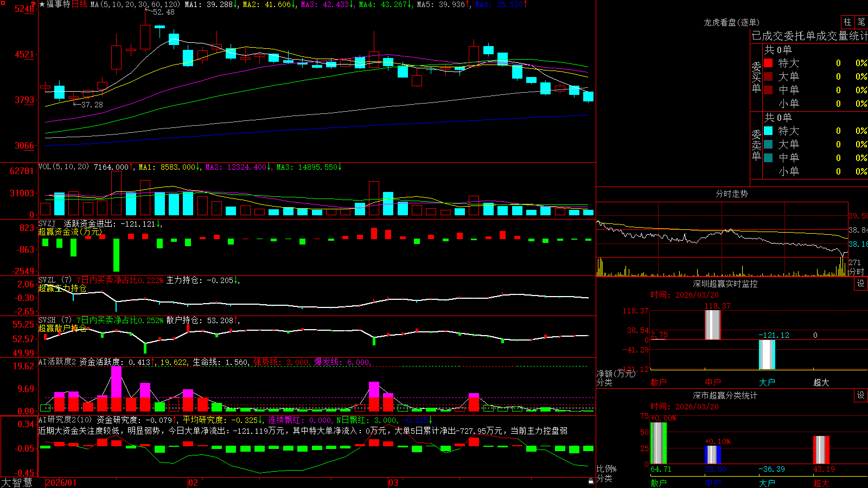Viewport: 868px width, 488px height.
Task: Click the 28.50 中户 bar in 分类统计
Action: point(712,455)
